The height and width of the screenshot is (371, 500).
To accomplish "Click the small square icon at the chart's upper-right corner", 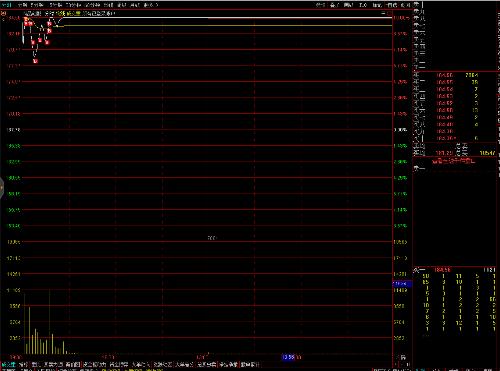I will tap(389, 13).
